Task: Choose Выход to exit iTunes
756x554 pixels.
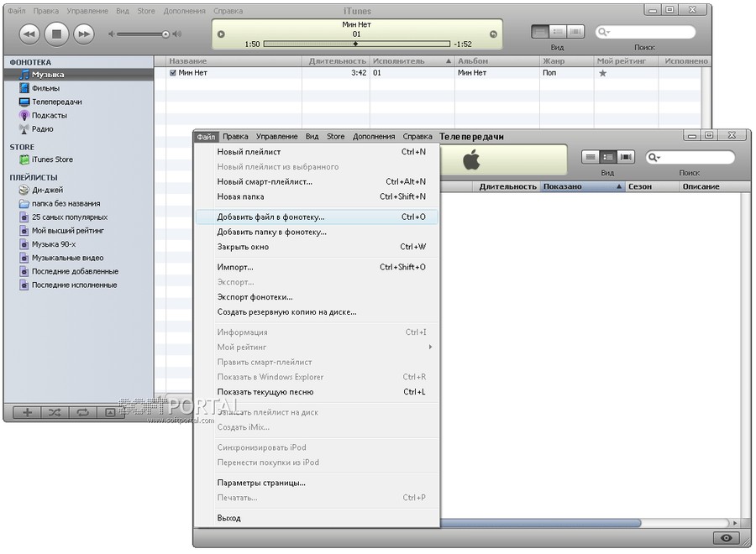Action: pyautogui.click(x=317, y=518)
